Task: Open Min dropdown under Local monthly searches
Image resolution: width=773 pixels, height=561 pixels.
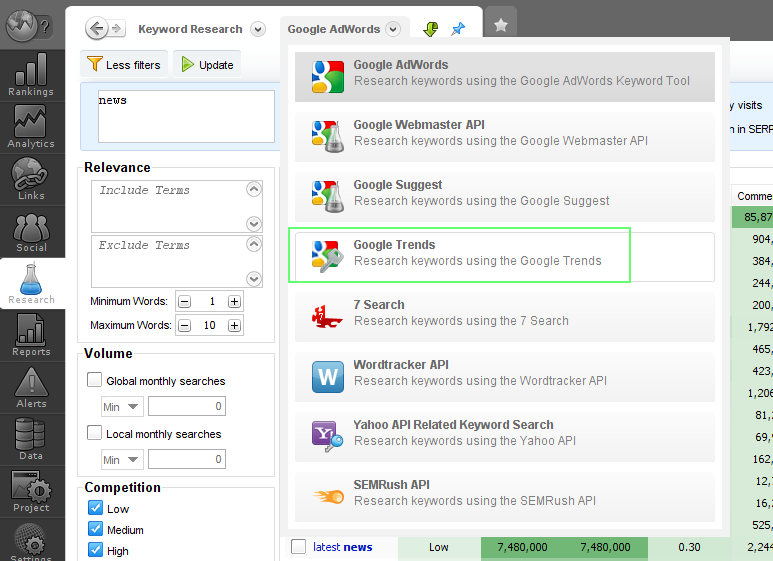Action: point(122,459)
